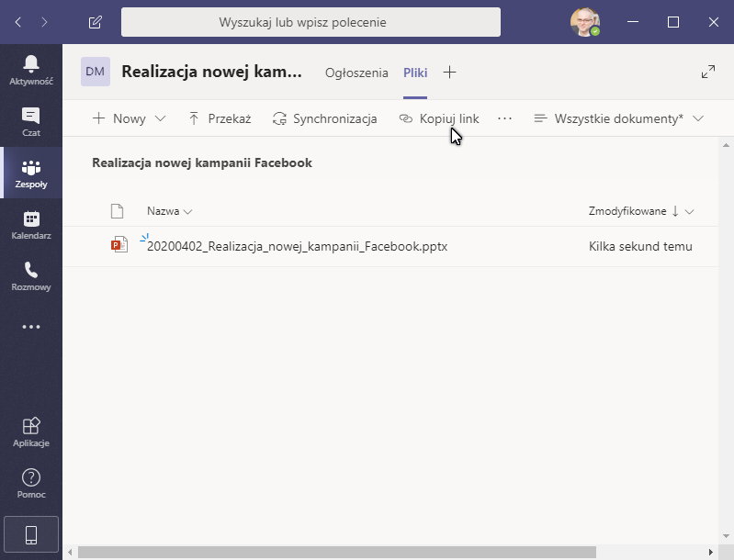Start a new chat with compose icon
The width and height of the screenshot is (734, 560).
(x=95, y=22)
